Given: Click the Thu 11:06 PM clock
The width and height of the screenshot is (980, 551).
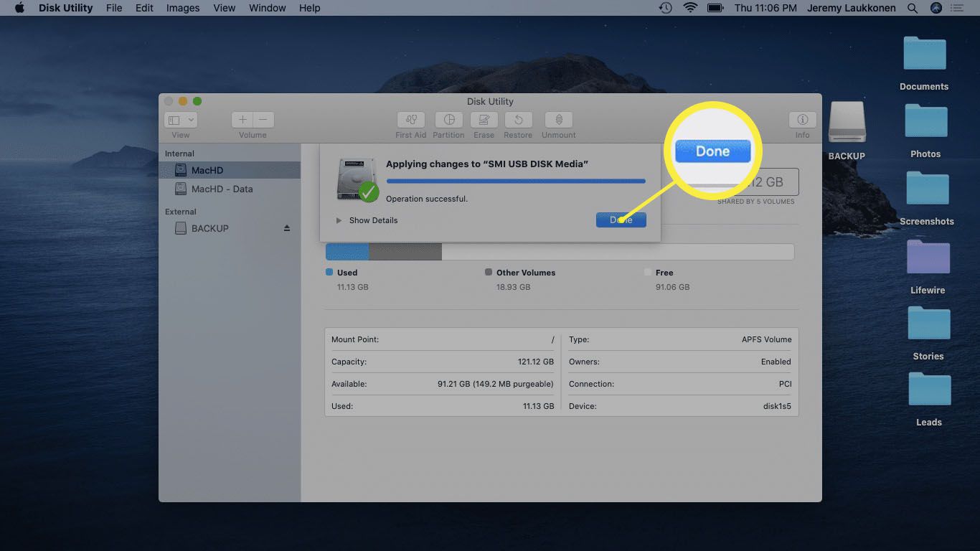Looking at the screenshot, I should point(765,8).
